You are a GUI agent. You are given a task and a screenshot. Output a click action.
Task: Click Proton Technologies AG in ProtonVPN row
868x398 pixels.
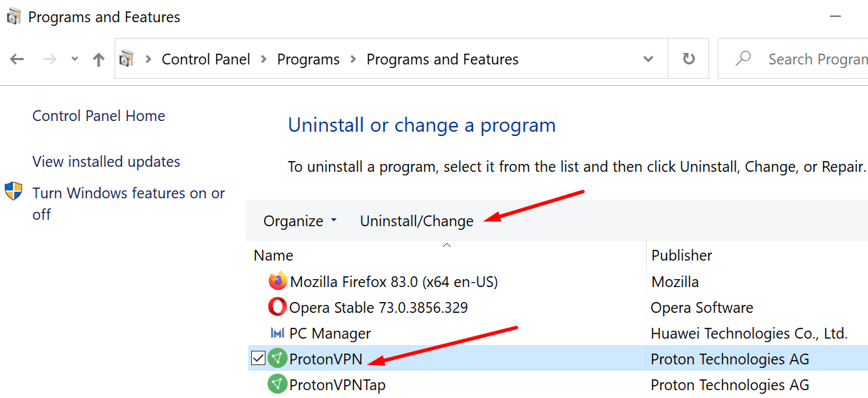tap(730, 359)
